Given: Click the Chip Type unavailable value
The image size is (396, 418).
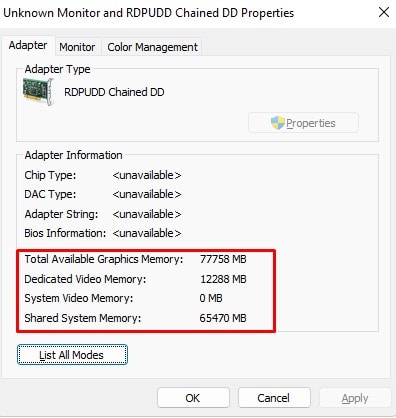Looking at the screenshot, I should 147,175.
